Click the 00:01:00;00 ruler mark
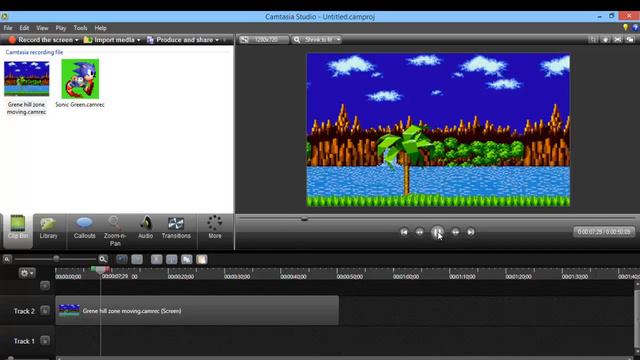Screen dimensions: 640x360 click(x=406, y=276)
